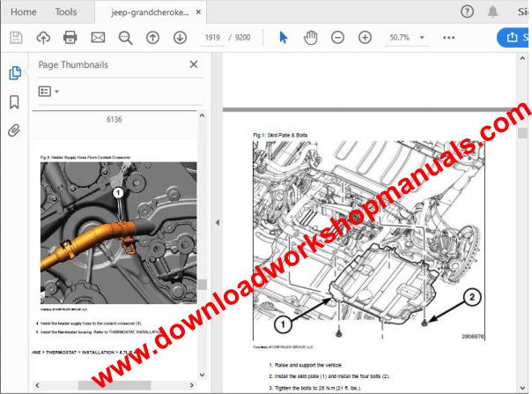Click the document vertical scrollbar thumb
The width and height of the screenshot is (532, 394).
pyautogui.click(x=522, y=133)
